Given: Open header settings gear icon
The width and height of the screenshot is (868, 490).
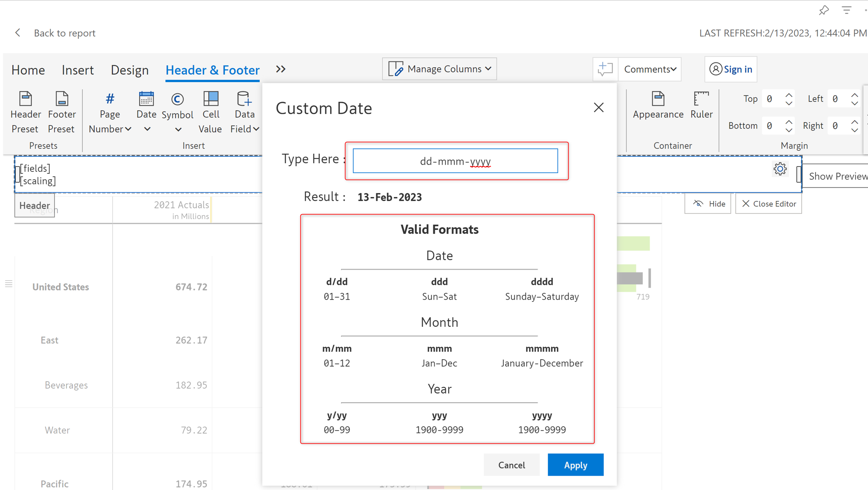Looking at the screenshot, I should click(780, 168).
